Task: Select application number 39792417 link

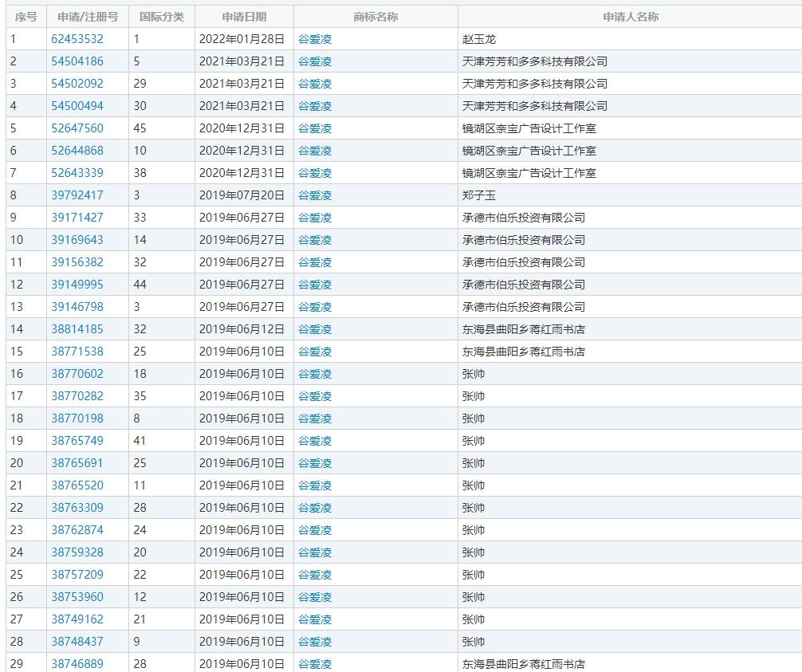Action: click(x=77, y=195)
